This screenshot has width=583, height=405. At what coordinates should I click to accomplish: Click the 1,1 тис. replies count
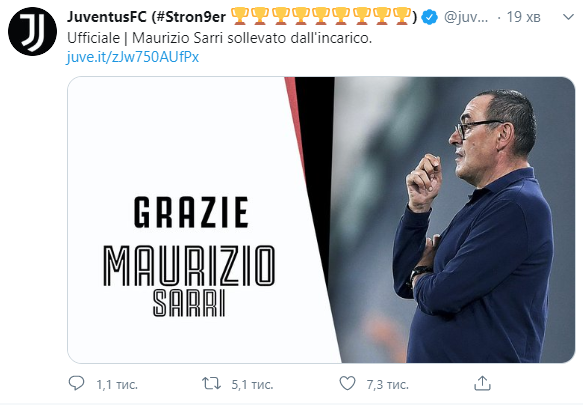[x=117, y=385]
